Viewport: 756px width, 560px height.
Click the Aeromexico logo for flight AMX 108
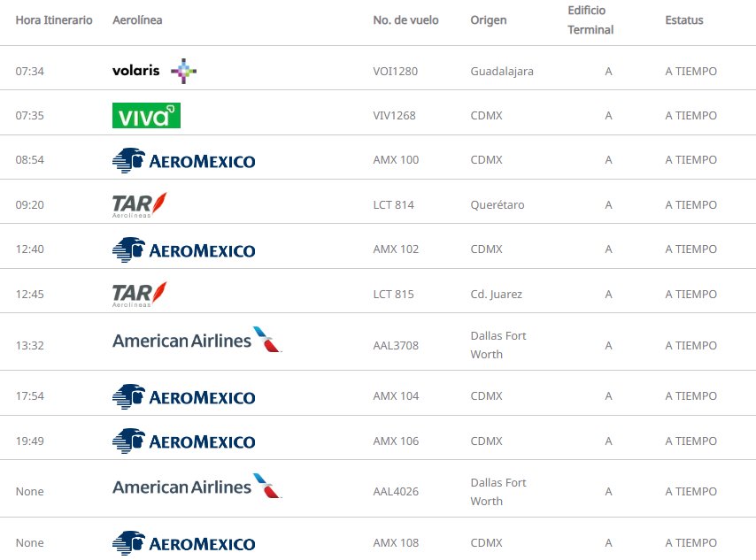183,543
